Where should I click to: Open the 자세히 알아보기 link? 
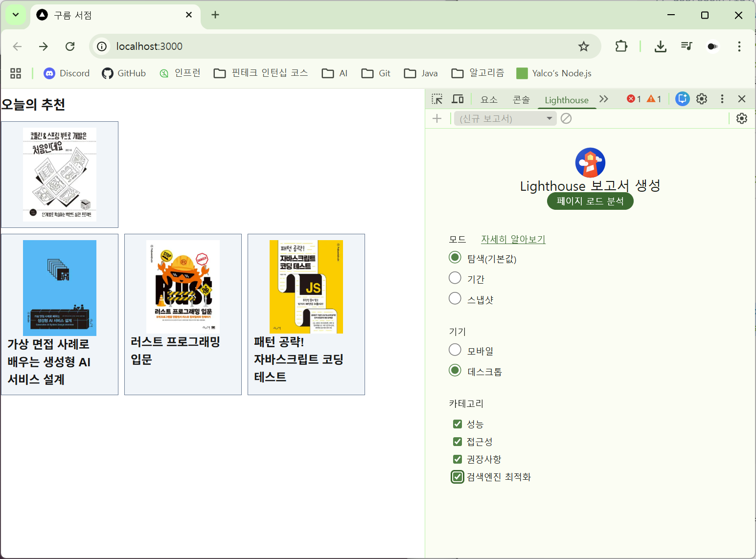tap(513, 239)
